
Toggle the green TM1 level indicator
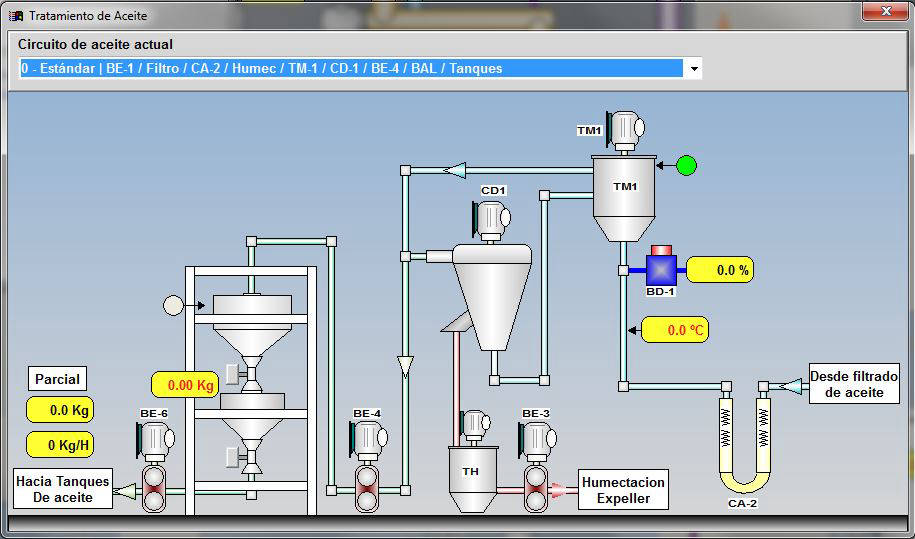686,165
